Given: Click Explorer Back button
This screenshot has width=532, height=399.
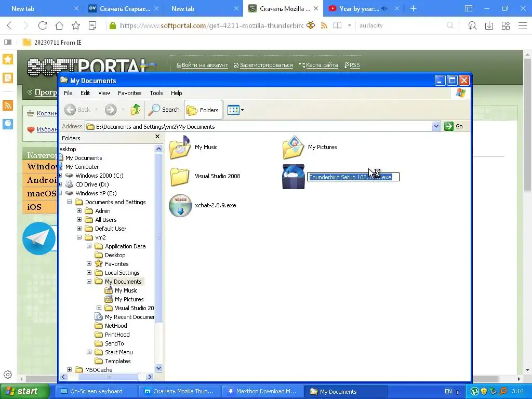Looking at the screenshot, I should tap(78, 110).
